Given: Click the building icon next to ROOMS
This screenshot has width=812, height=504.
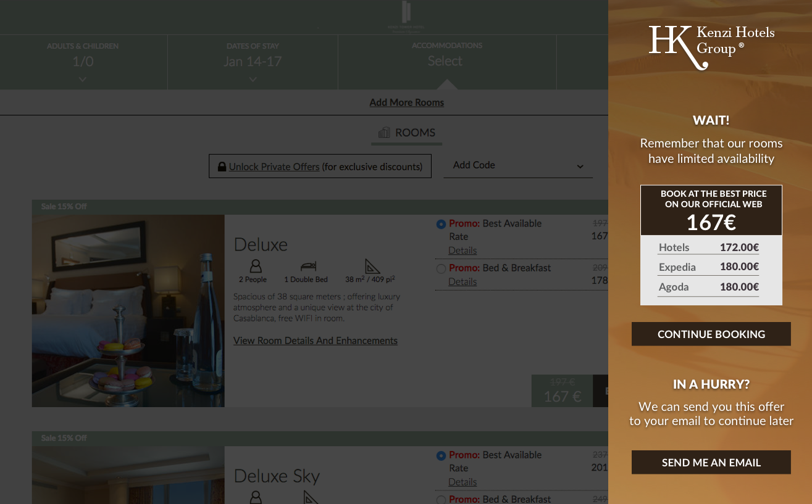Looking at the screenshot, I should [384, 133].
